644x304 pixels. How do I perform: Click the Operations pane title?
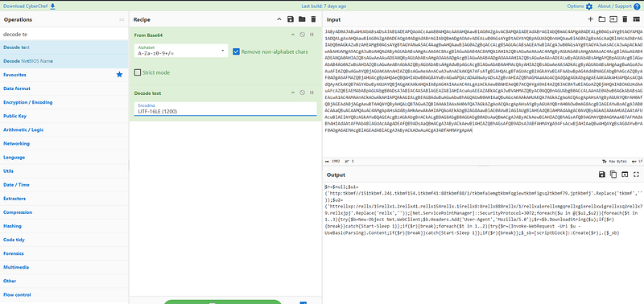point(18,19)
